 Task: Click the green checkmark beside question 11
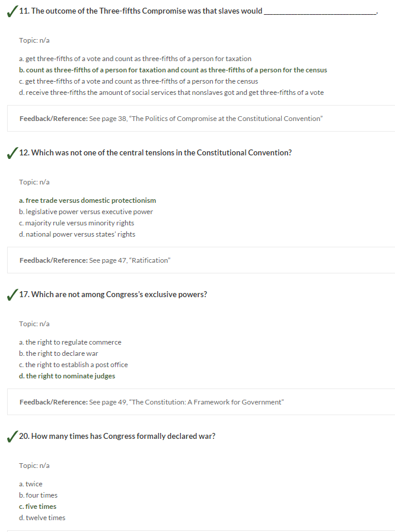(x=12, y=11)
